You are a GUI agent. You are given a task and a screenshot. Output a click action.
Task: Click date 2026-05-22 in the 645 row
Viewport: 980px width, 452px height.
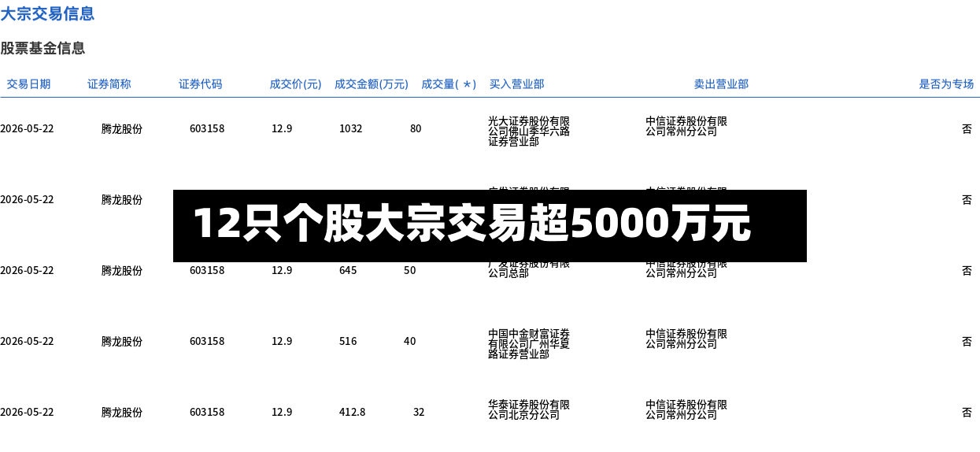(x=27, y=270)
